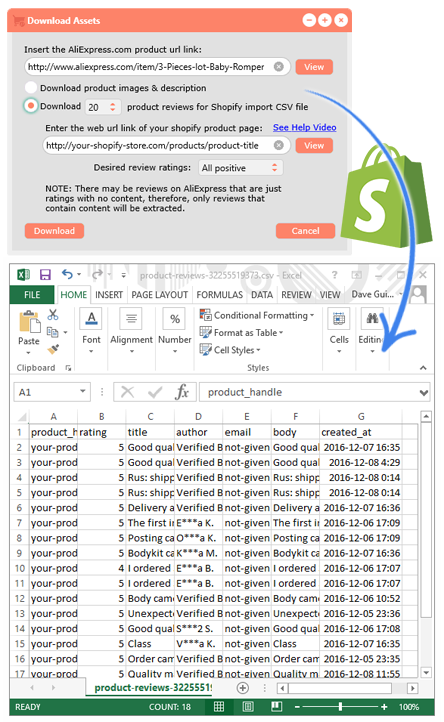The height and width of the screenshot is (722, 444).
Task: Zoom out with the minus icon
Action: (x=298, y=707)
